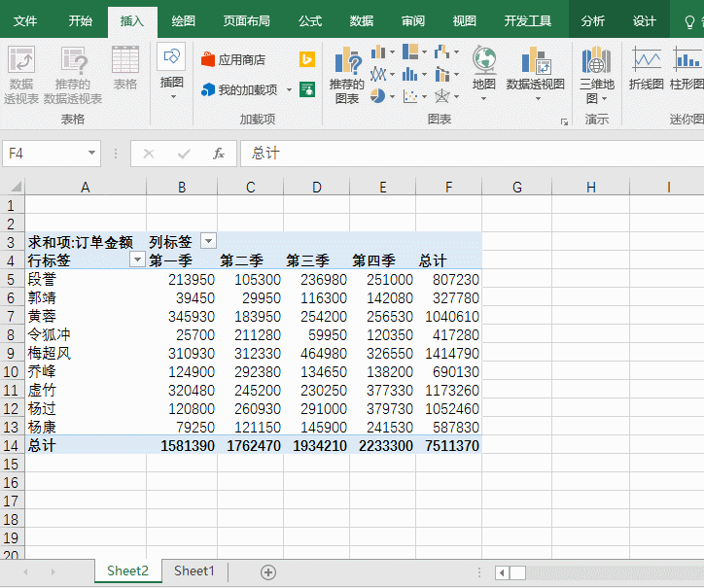
Task: Click the previous sheet navigation arrow
Action: [25, 571]
